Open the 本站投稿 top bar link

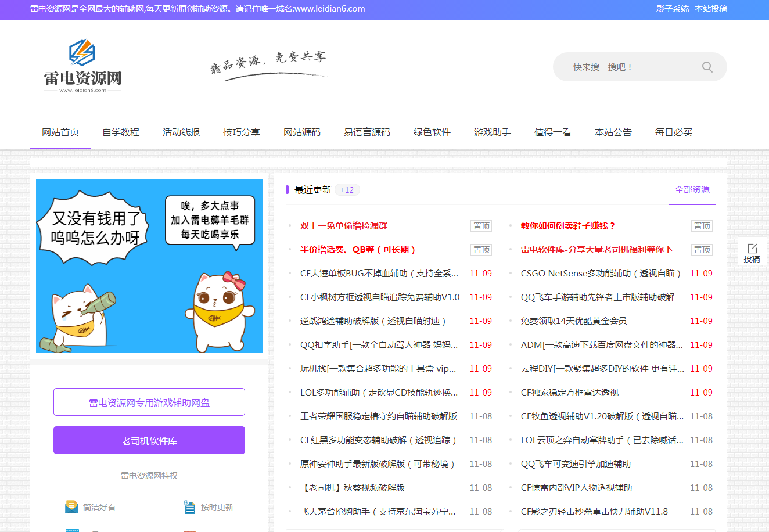pos(711,9)
